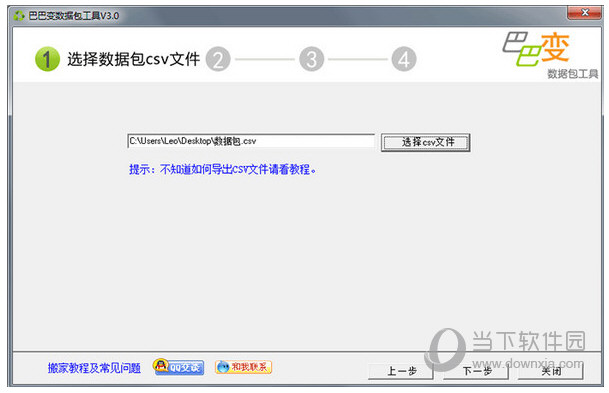Select the gray step 3 circle
Image resolution: width=609 pixels, height=393 pixels.
311,59
